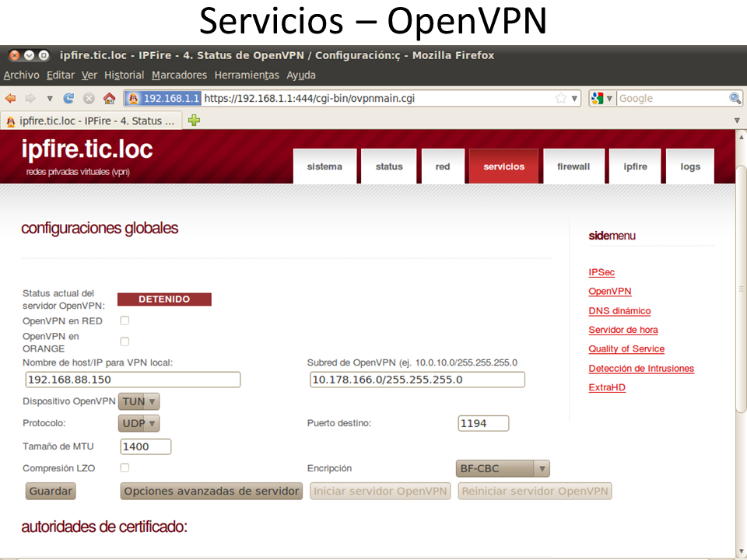
Task: Go to Firefox home page icon
Action: (109, 99)
